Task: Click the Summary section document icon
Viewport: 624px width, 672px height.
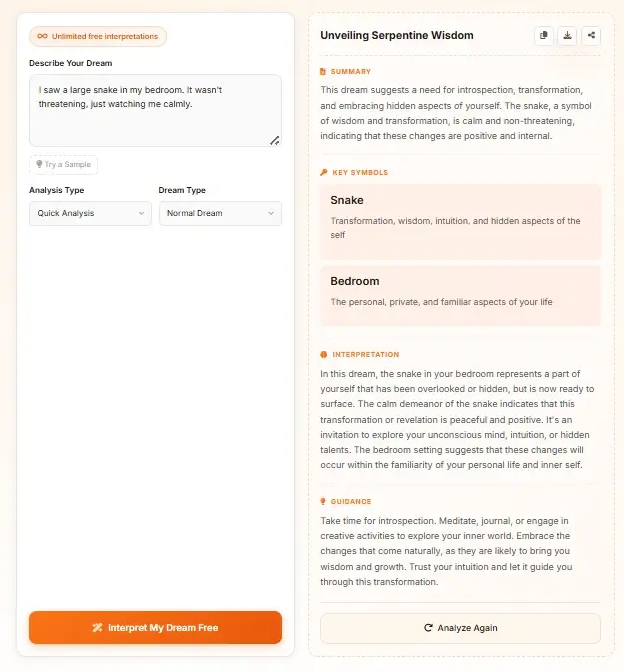Action: pyautogui.click(x=323, y=72)
